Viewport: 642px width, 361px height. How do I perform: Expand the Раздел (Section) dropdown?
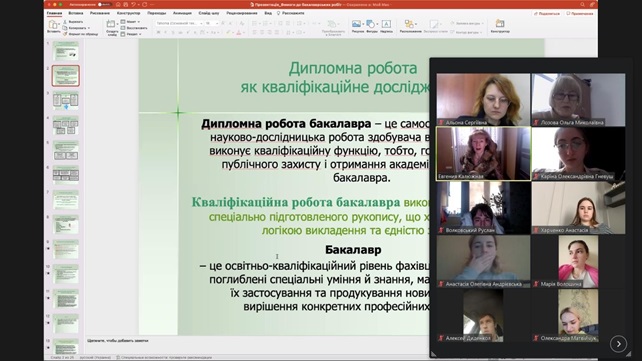click(131, 34)
